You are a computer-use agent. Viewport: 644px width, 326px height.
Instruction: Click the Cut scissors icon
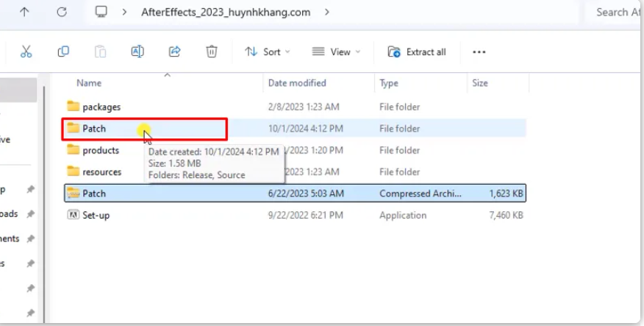click(26, 52)
